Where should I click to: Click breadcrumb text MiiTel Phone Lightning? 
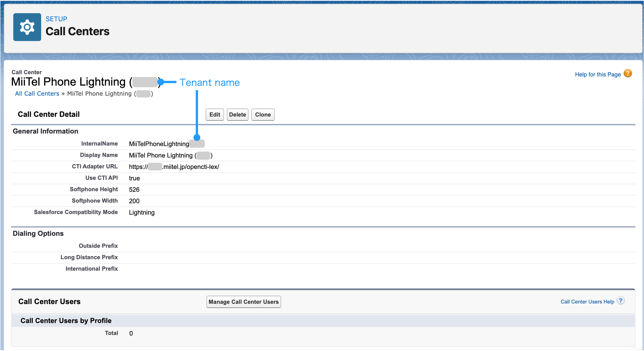(110, 94)
